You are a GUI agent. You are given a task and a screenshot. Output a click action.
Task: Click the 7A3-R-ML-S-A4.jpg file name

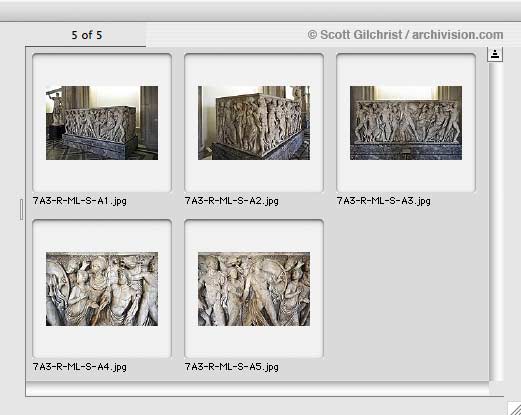80,367
